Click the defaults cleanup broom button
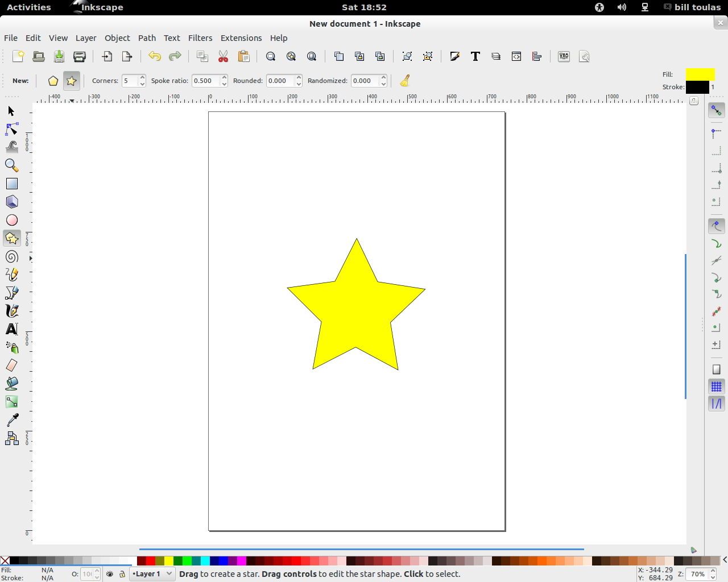 pos(404,81)
